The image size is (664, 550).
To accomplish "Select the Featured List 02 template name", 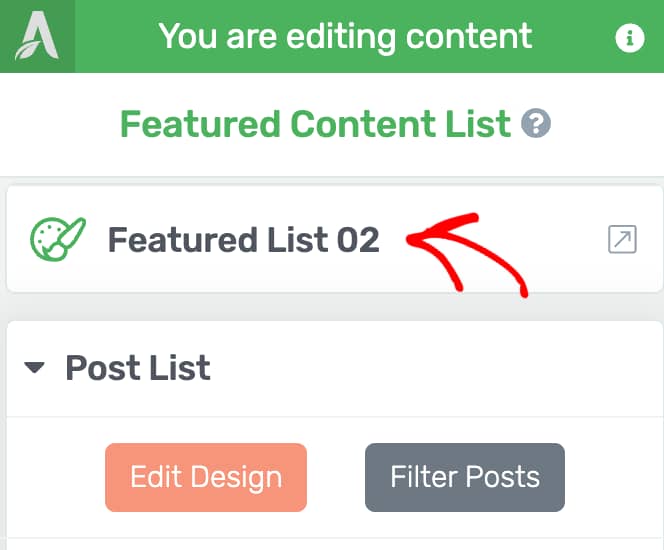I will point(243,240).
